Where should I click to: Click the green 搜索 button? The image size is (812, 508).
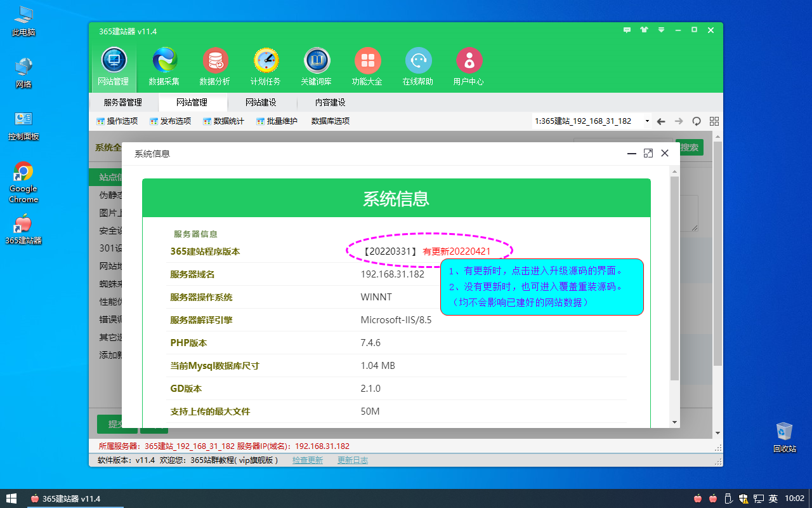click(x=690, y=147)
